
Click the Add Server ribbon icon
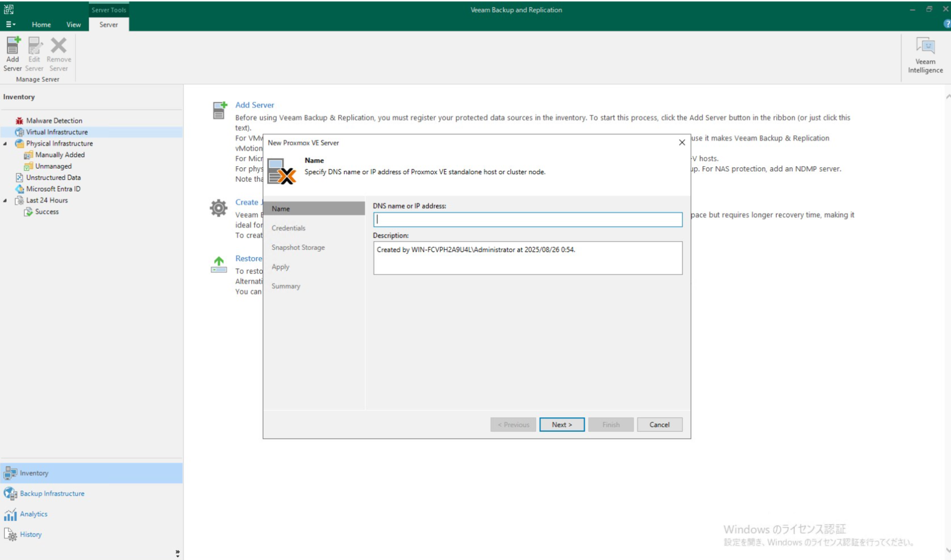13,46
